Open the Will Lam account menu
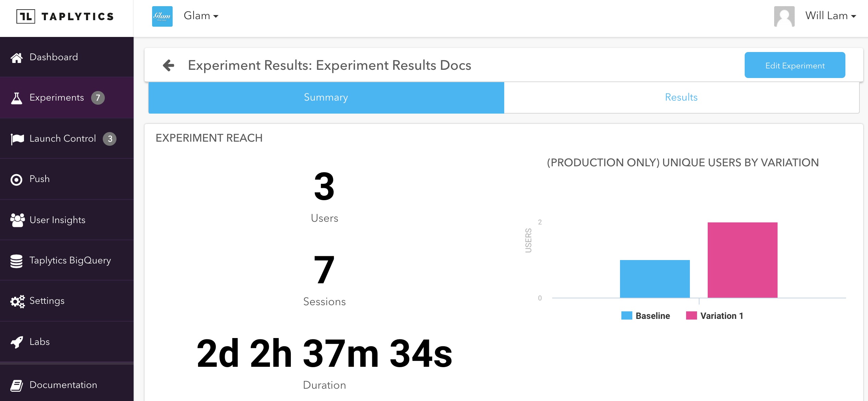 [x=830, y=16]
